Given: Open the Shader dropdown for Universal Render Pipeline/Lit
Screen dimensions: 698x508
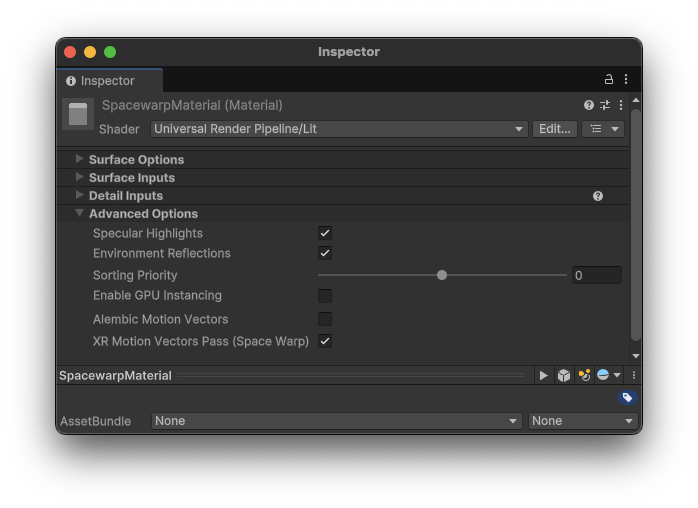Looking at the screenshot, I should click(339, 129).
